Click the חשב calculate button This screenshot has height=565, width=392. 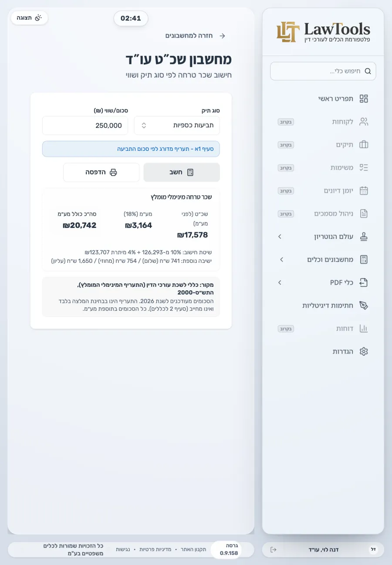[182, 172]
